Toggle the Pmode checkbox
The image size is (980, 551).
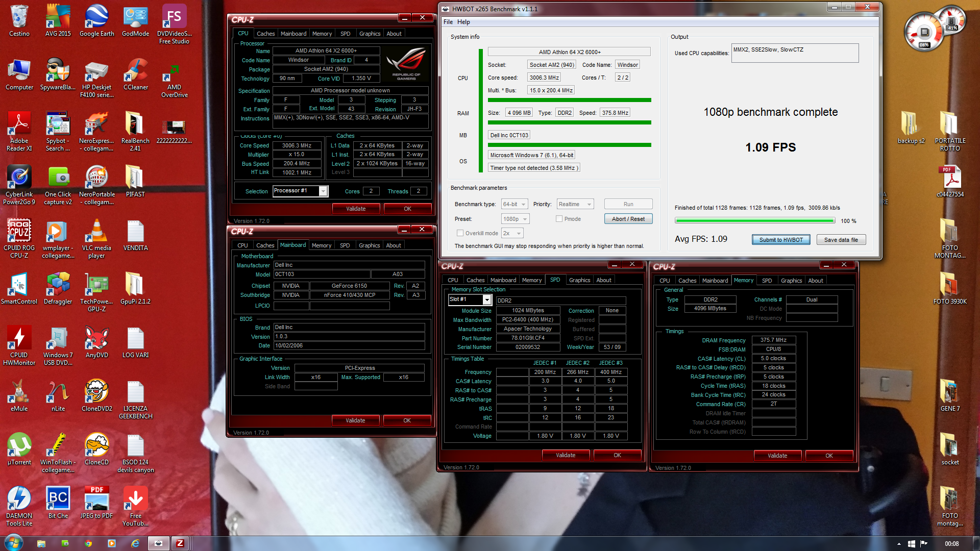pyautogui.click(x=559, y=219)
